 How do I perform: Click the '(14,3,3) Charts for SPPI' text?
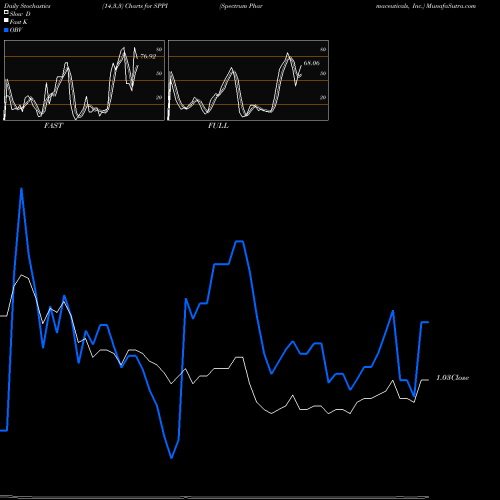tap(135, 6)
